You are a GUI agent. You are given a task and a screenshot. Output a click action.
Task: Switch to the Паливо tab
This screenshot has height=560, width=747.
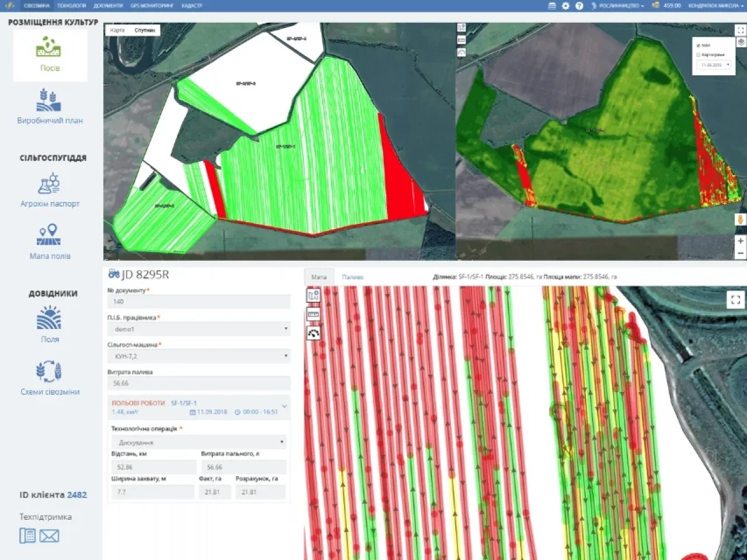coord(352,277)
